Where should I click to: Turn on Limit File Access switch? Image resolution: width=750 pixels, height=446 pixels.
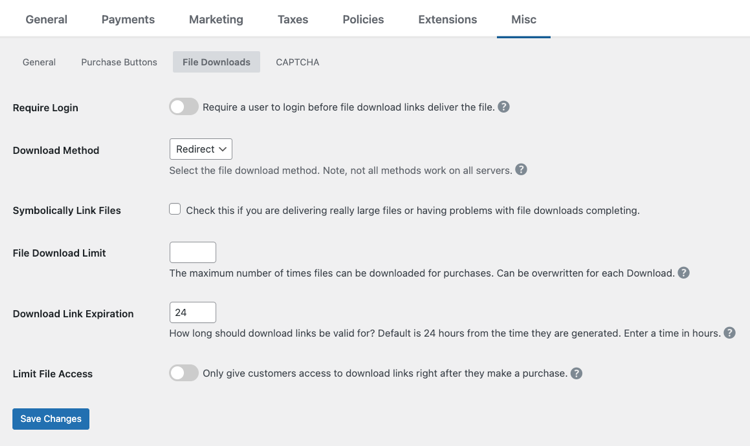(184, 373)
